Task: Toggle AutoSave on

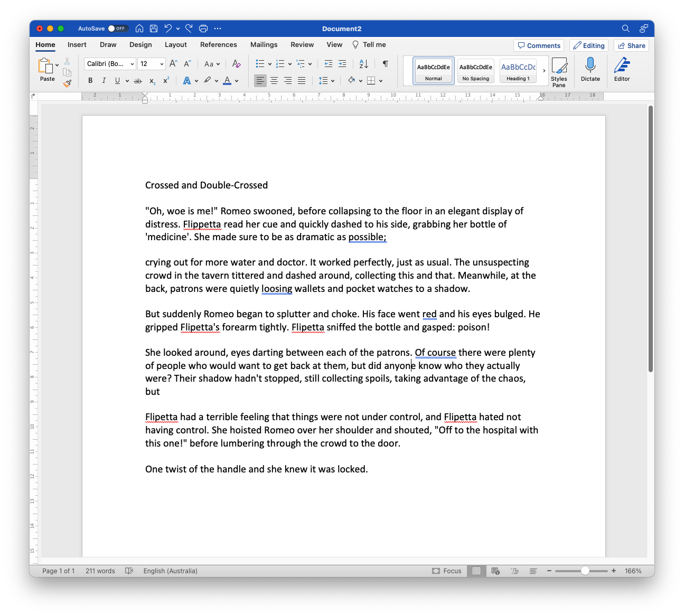Action: point(117,29)
